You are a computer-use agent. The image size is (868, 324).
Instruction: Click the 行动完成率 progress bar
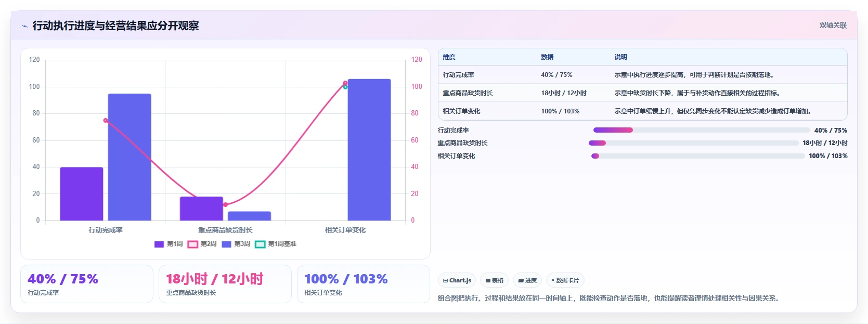[x=702, y=130]
